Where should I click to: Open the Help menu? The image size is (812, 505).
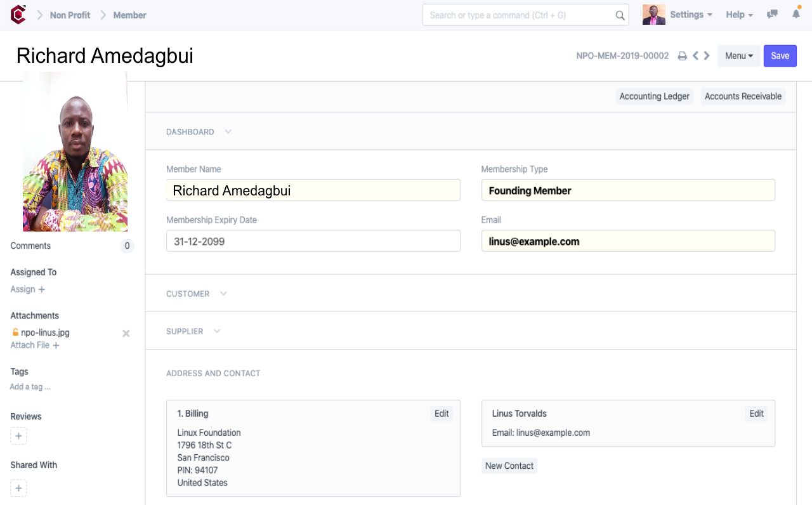point(739,15)
